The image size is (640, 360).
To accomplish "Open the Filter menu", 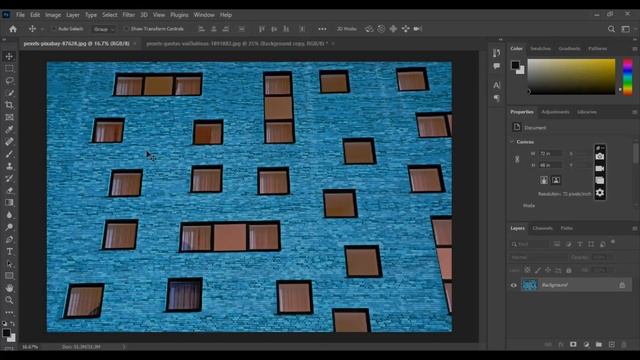I will (x=129, y=15).
